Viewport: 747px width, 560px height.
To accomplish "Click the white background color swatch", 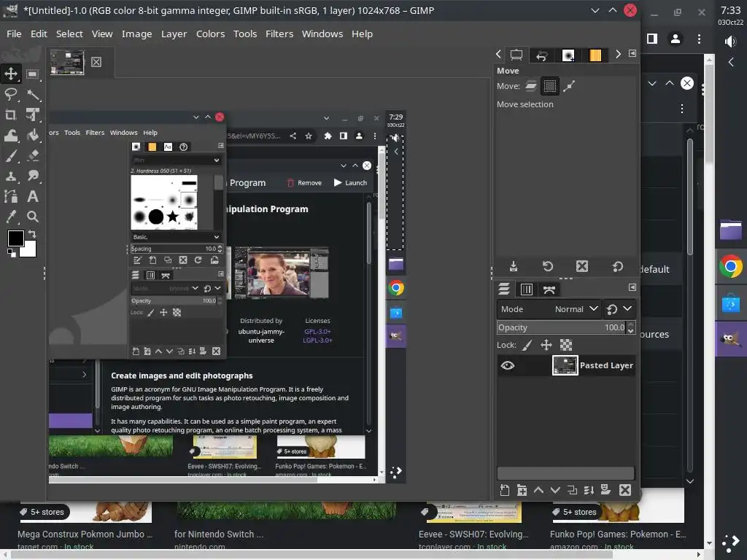I will click(30, 252).
